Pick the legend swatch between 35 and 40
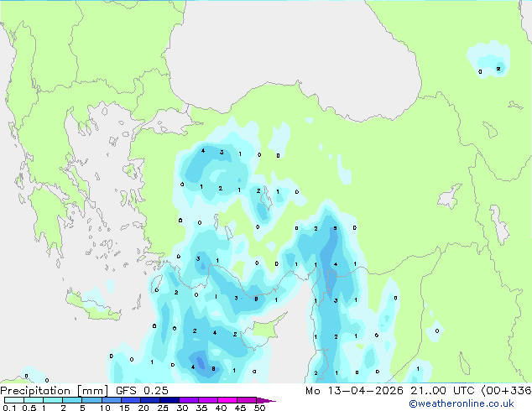The height and width of the screenshot is (411, 532). pos(208,400)
